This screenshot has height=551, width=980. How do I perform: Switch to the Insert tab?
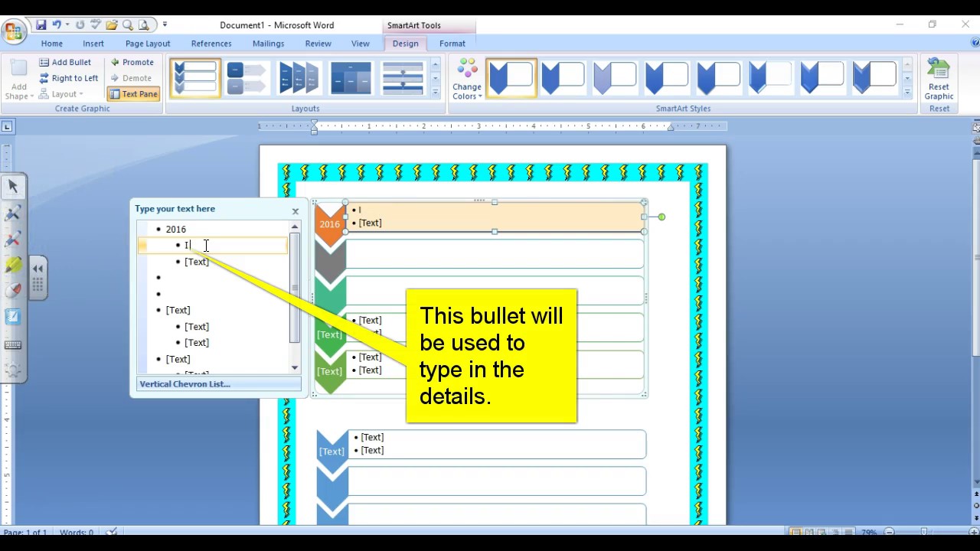point(93,44)
